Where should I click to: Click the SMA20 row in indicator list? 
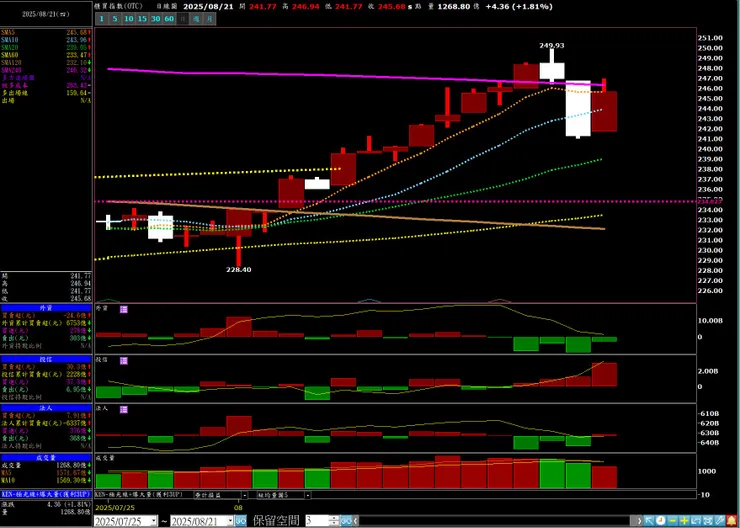click(x=46, y=47)
